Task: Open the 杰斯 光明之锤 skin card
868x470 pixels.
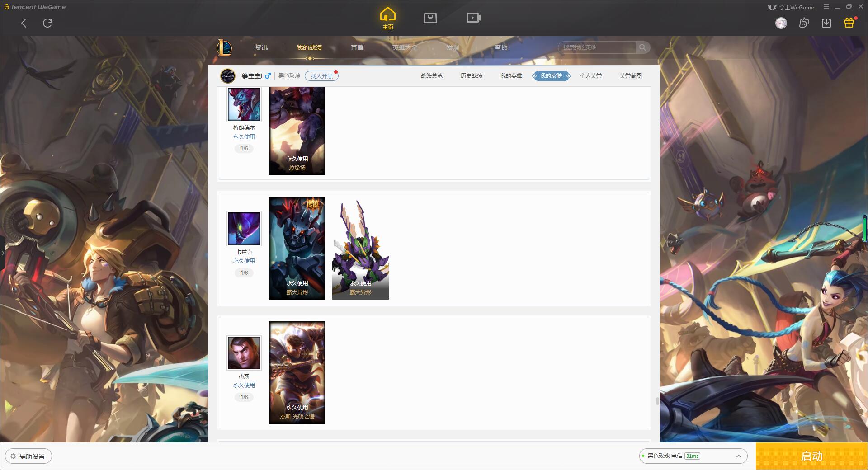Action: coord(297,372)
